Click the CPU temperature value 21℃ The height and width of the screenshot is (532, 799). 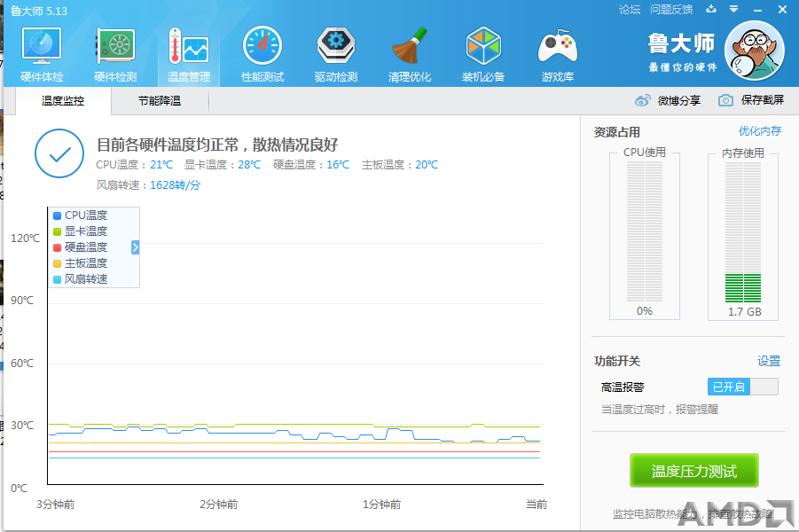(x=161, y=165)
